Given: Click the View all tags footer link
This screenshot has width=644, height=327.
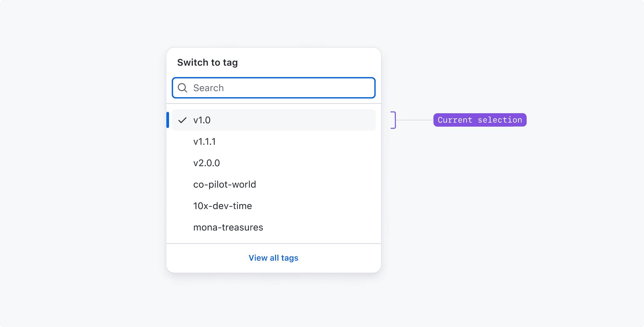Looking at the screenshot, I should 273,258.
